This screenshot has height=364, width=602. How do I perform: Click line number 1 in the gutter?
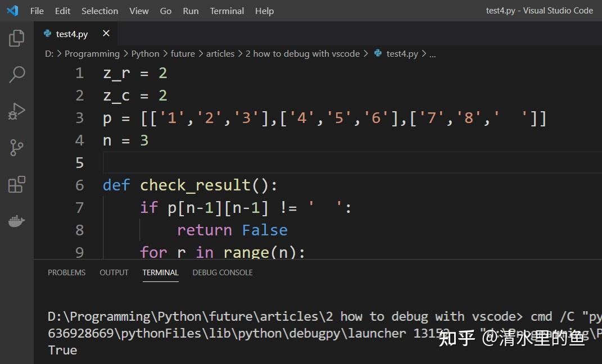(79, 73)
